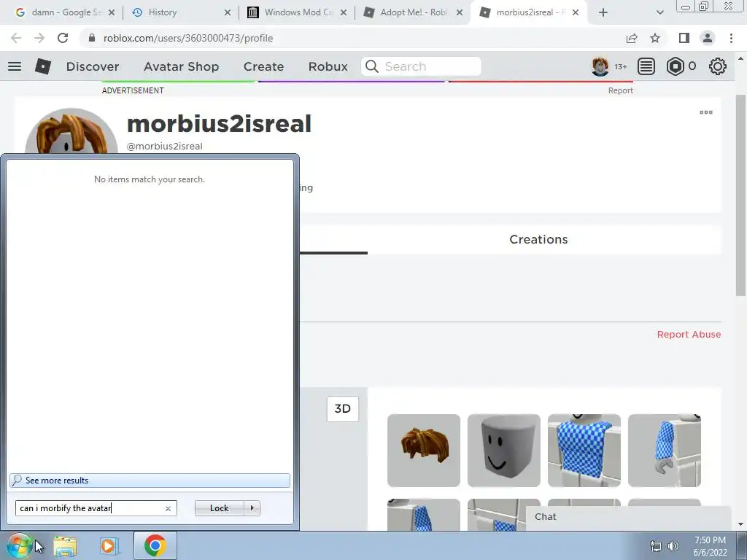The width and height of the screenshot is (747, 560).
Task: Click the page vertical scrollbar thumb
Action: (x=740, y=195)
